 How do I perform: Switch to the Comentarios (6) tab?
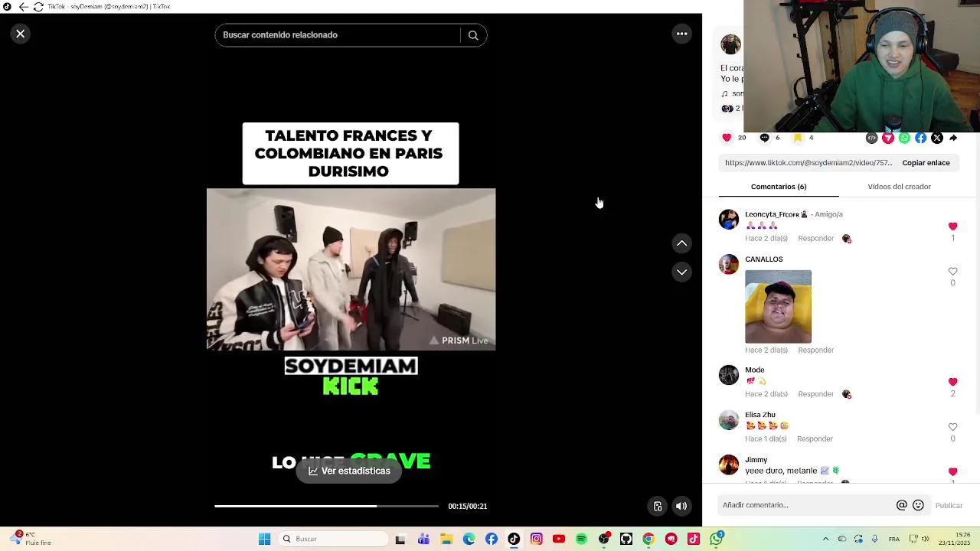click(x=779, y=187)
